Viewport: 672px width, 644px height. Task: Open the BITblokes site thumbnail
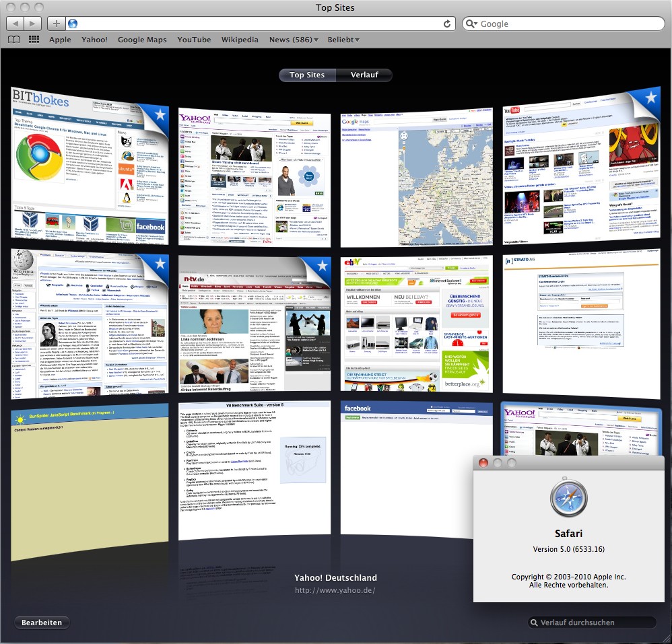click(90, 166)
